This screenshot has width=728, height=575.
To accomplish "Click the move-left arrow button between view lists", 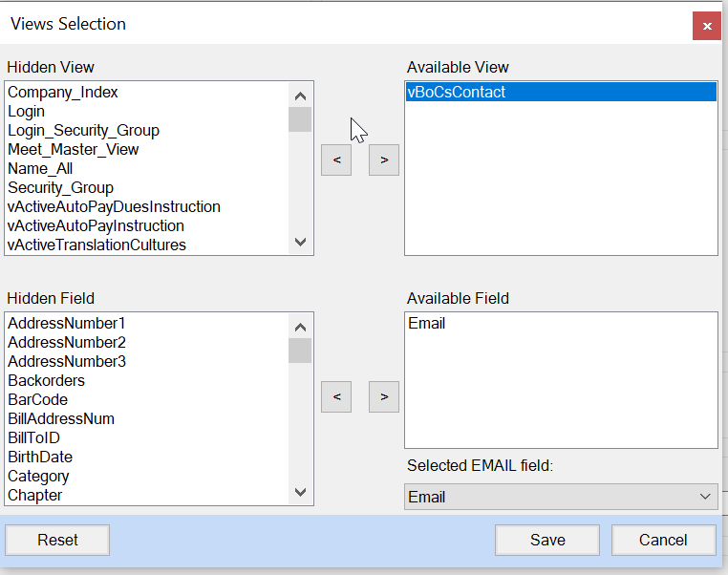I will click(336, 160).
